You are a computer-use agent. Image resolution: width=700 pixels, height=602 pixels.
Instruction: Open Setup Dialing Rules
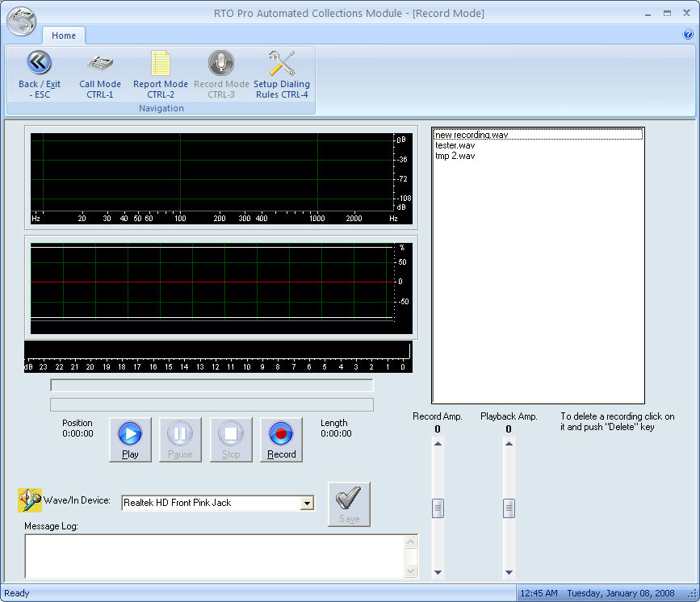[x=282, y=63]
